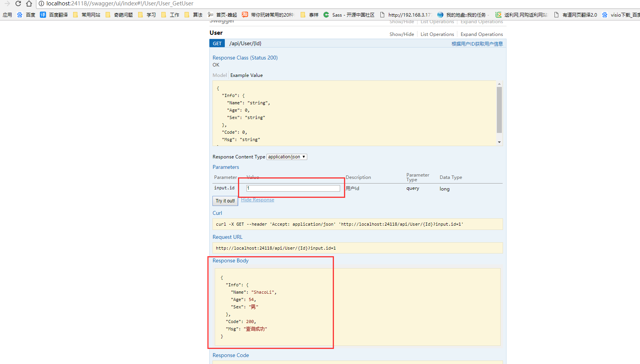This screenshot has height=364, width=640.
Task: Click Show/Hide for User section
Action: pos(402,34)
